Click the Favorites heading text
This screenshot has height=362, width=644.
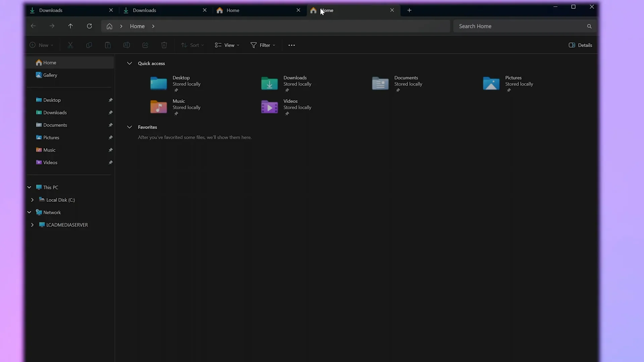(147, 127)
